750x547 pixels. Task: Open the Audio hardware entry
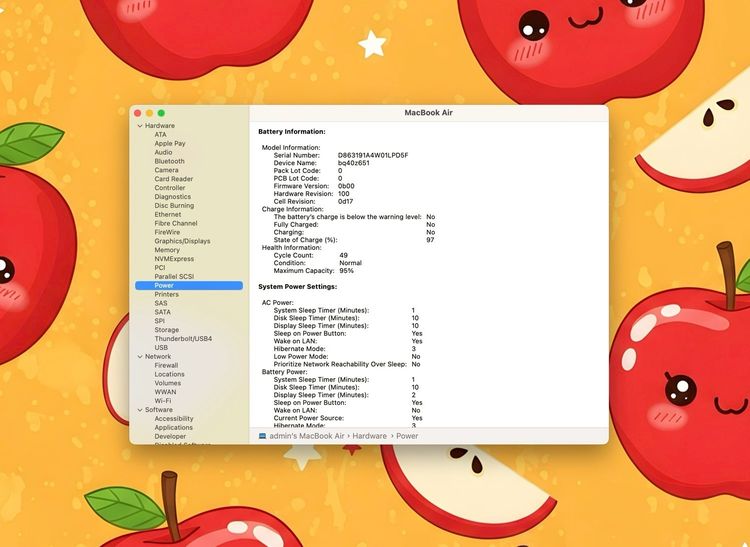coord(163,152)
